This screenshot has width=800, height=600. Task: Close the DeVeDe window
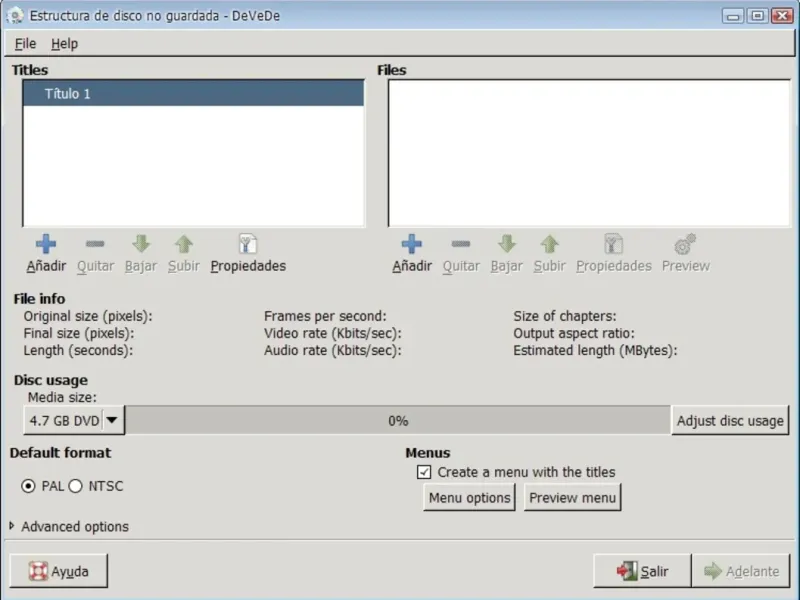[x=782, y=16]
